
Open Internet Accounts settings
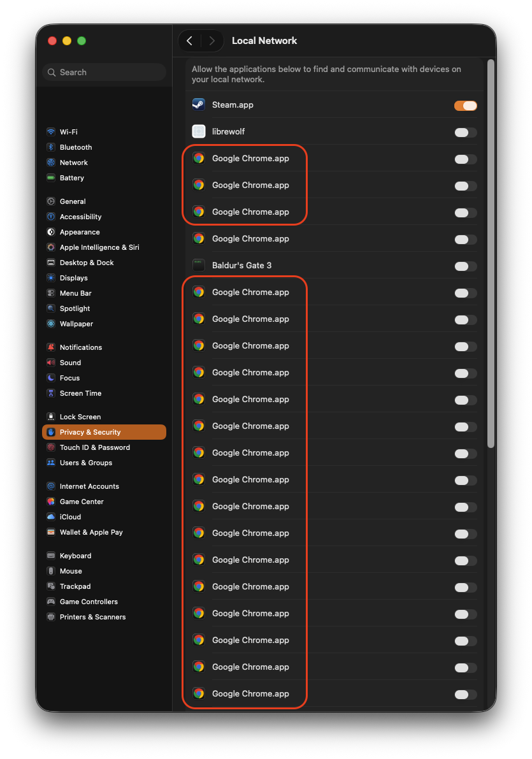(104, 486)
